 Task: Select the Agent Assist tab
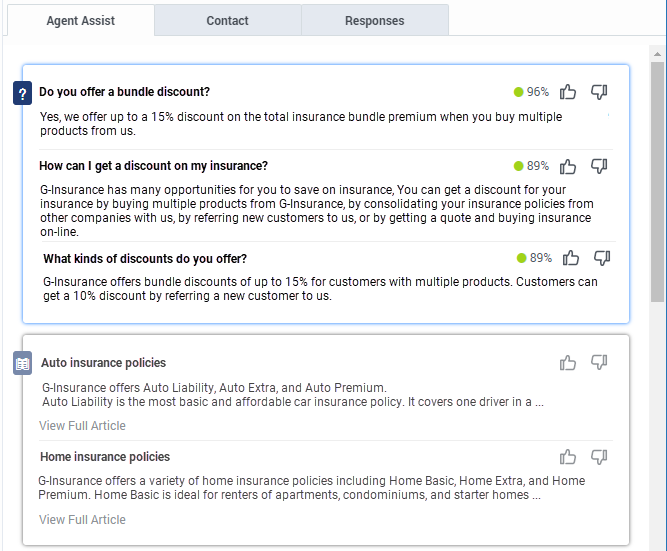[81, 20]
